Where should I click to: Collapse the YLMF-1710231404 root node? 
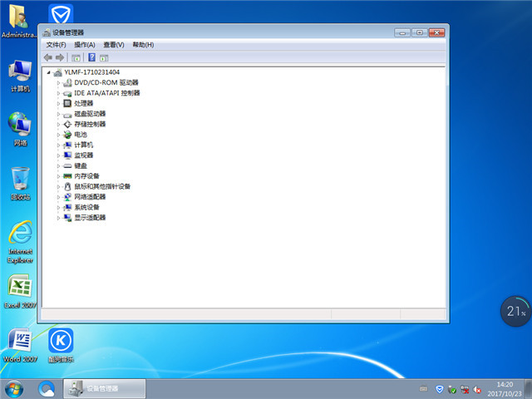(x=48, y=72)
